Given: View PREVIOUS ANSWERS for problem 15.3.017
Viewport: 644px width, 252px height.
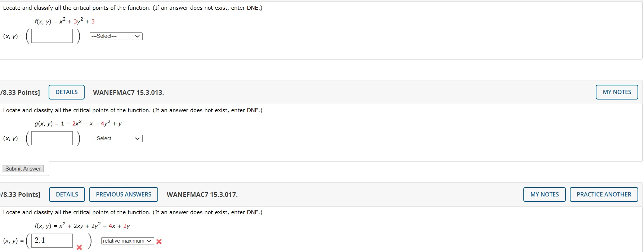Looking at the screenshot, I should tap(123, 194).
